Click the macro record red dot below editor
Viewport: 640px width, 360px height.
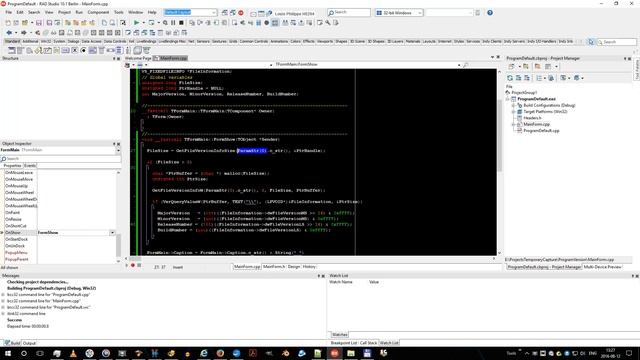(x=133, y=265)
